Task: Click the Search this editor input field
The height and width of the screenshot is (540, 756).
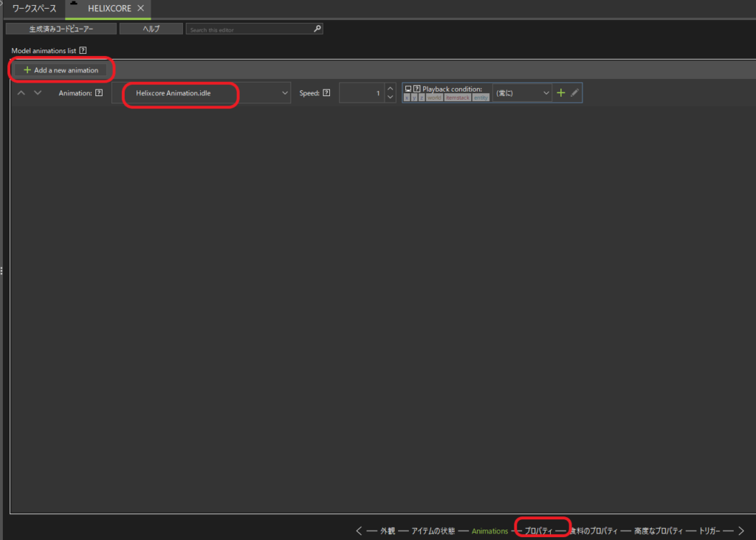Action: [249, 29]
